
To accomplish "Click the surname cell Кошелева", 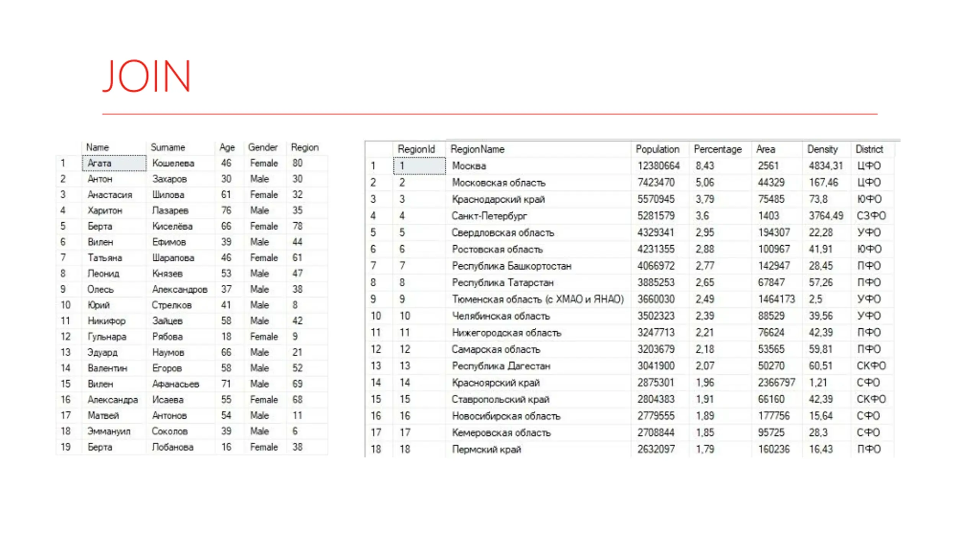I will point(173,163).
